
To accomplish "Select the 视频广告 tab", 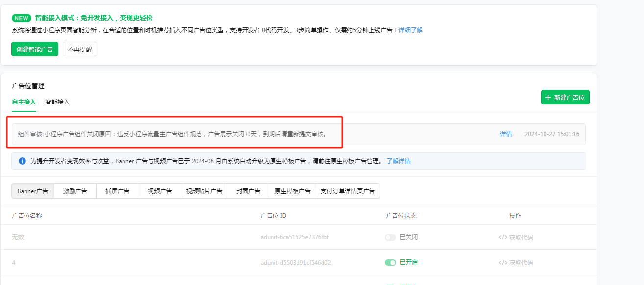I will (160, 191).
